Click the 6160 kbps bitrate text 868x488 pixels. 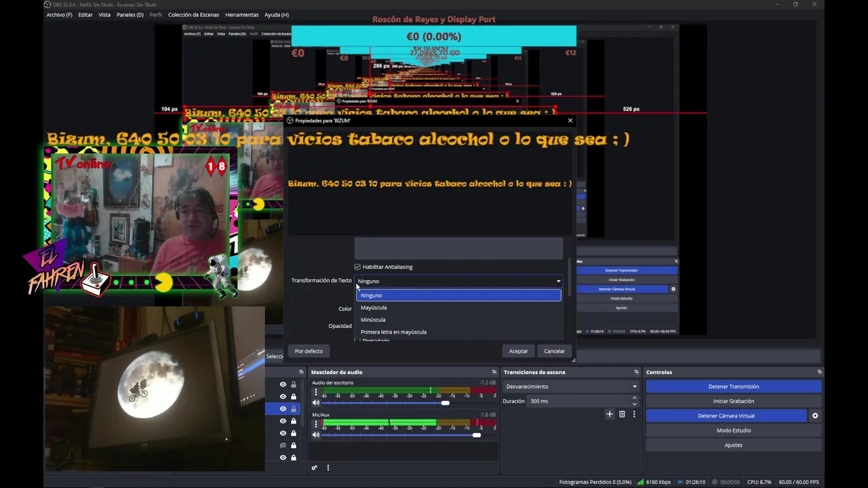[658, 482]
